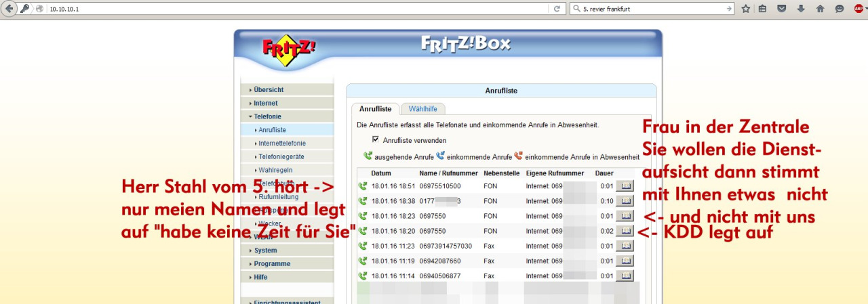This screenshot has height=304, width=868.
Task: Open the Telefoniegeräte submenu entry
Action: 287,156
